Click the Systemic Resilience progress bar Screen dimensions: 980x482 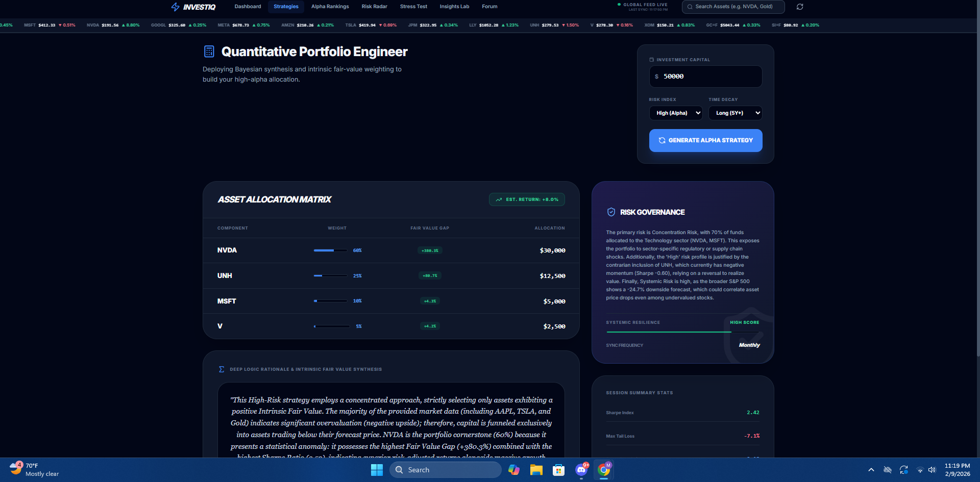click(x=682, y=332)
